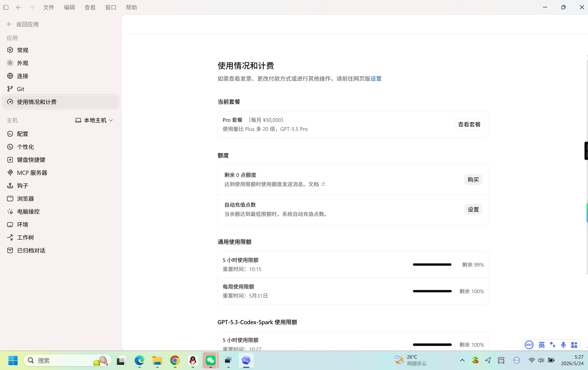Screen dimensions: 588x370
Task: Open the Wi-Fi network tray icon
Action: (x=532, y=360)
